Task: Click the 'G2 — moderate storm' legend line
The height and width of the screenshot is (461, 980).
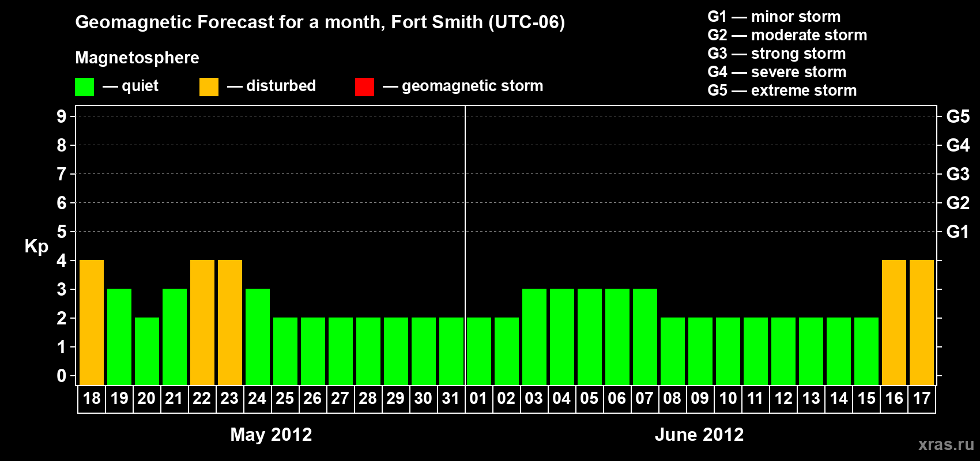Action: pyautogui.click(x=787, y=35)
